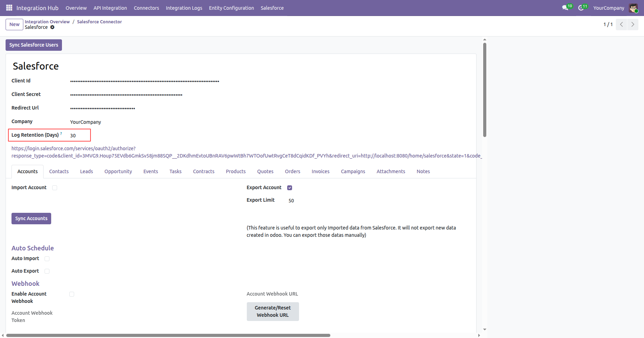Open Integration Overview breadcrumb link
This screenshot has width=644, height=338.
click(47, 22)
